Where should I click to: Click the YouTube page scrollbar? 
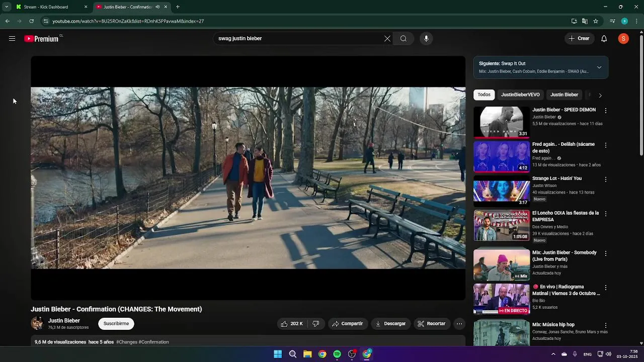(x=641, y=96)
